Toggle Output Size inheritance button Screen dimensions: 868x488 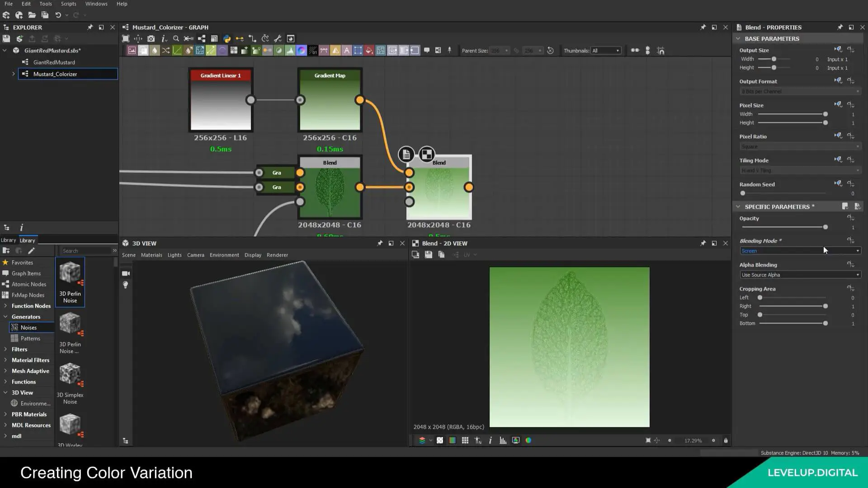[838, 49]
